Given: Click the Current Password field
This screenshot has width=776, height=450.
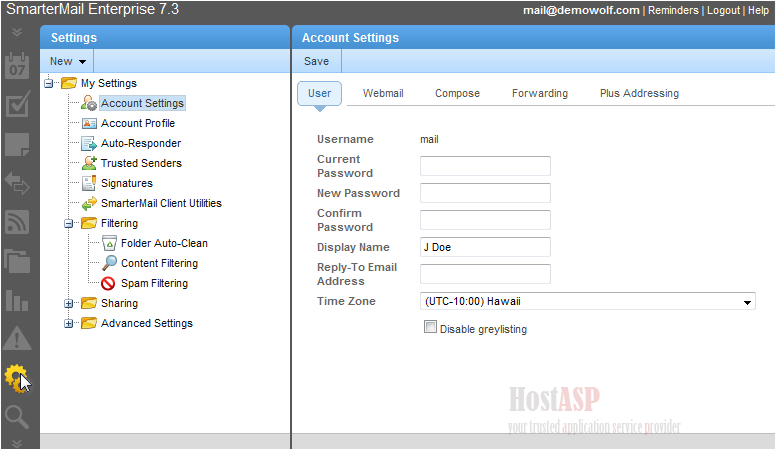Looking at the screenshot, I should (x=485, y=166).
